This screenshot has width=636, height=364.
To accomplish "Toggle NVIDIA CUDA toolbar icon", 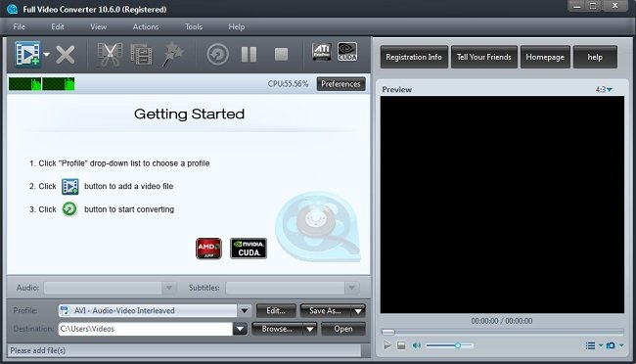I will pyautogui.click(x=347, y=52).
